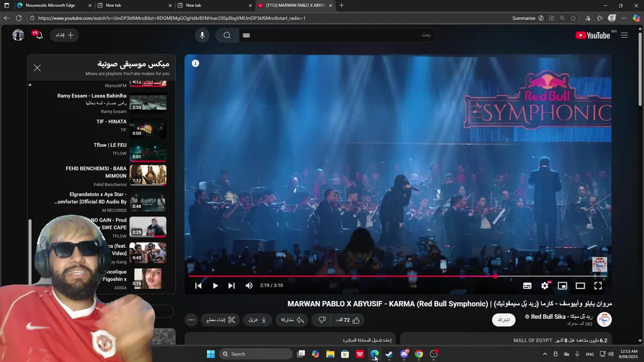Image resolution: width=644 pixels, height=362 pixels.
Task: Open Discord from taskbar
Action: (x=404, y=354)
